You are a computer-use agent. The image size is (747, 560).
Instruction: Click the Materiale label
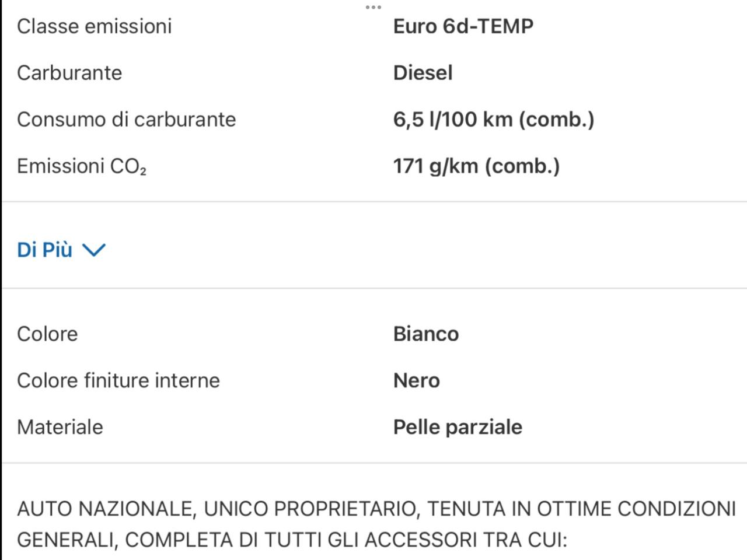click(x=60, y=427)
